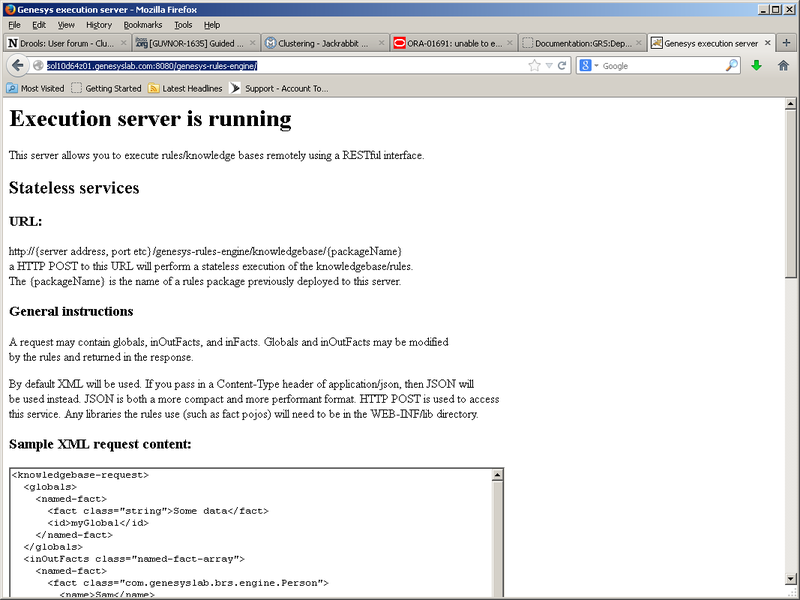The image size is (800, 600).
Task: Bookmark this page with the star icon
Action: pyautogui.click(x=534, y=65)
